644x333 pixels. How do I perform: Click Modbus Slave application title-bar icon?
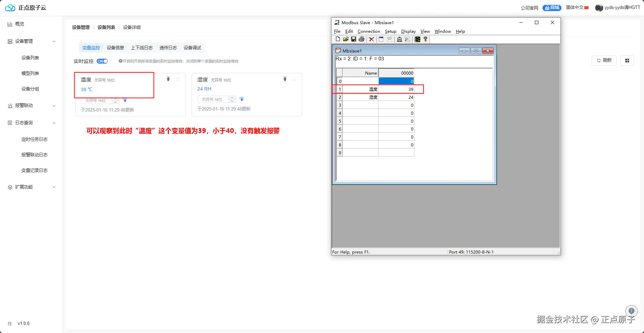pyautogui.click(x=337, y=22)
